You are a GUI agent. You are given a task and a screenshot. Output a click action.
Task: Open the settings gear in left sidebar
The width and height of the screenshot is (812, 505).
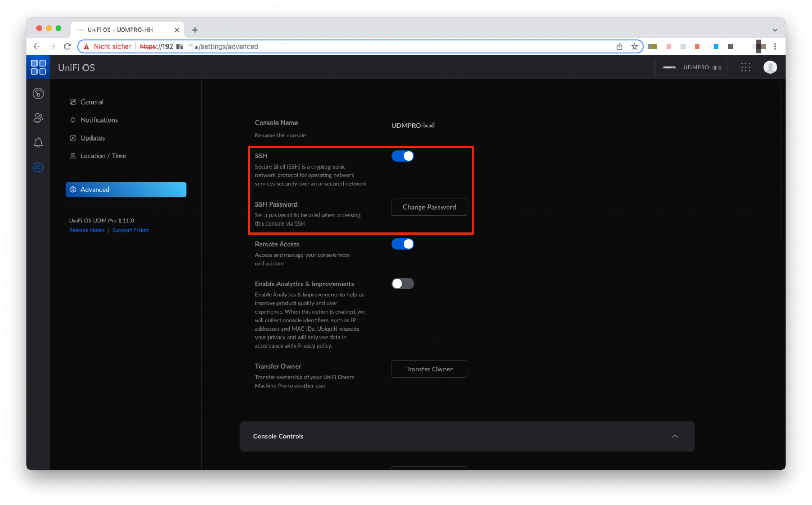click(x=38, y=167)
